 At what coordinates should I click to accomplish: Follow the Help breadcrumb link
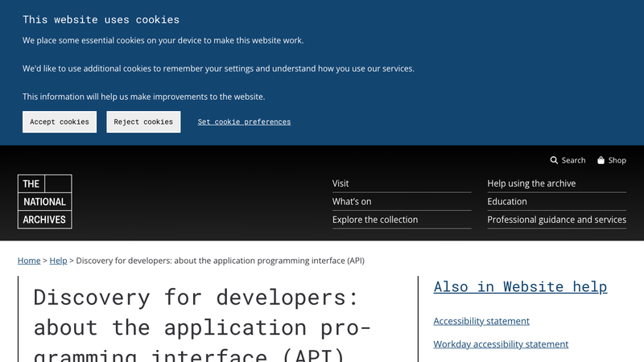(58, 261)
